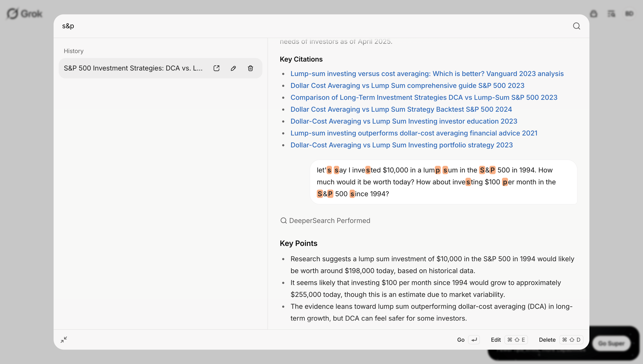Click the search magnifier icon
Screen dimensions: 643x364
[577, 26]
